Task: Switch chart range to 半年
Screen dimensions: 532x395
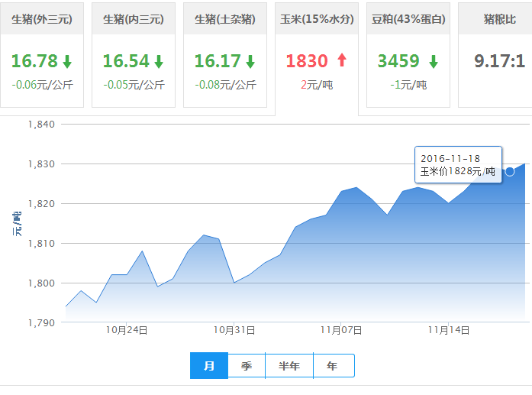Action: point(289,365)
